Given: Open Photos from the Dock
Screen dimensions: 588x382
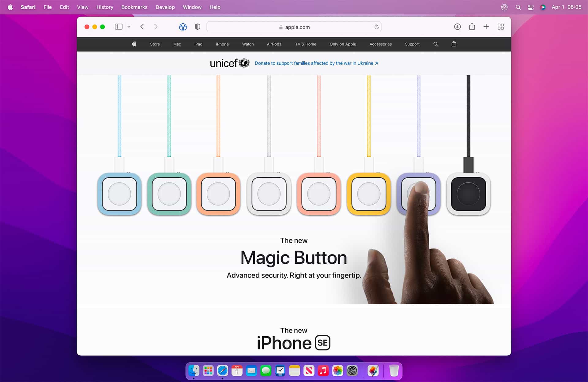Looking at the screenshot, I should click(x=338, y=371).
